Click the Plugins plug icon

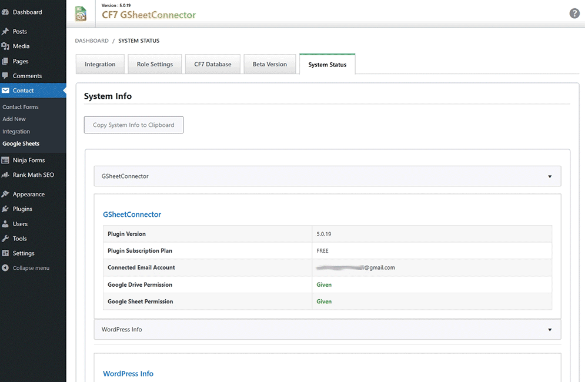[x=5, y=209]
